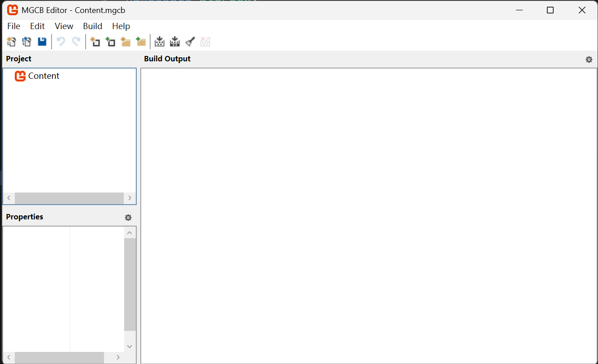Click Properties horizontal scrollbar right arrow
Image resolution: width=598 pixels, height=364 pixels.
pos(118,357)
